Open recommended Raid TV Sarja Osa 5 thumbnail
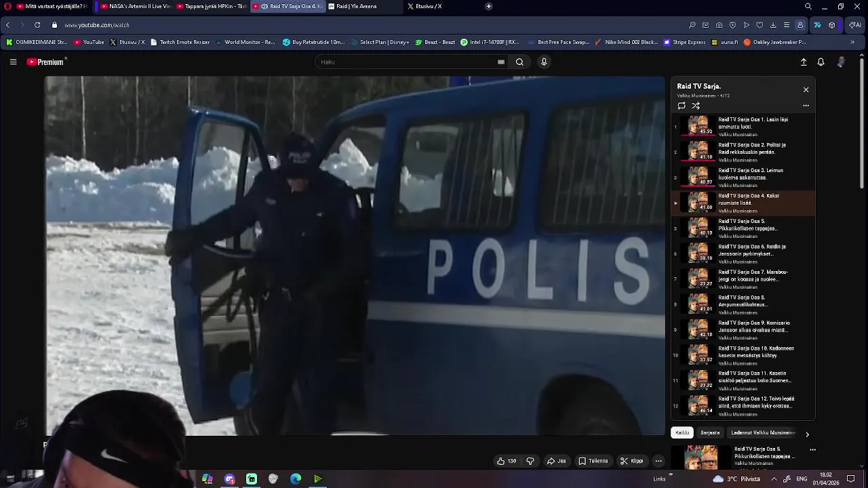This screenshot has width=868, height=488. pyautogui.click(x=701, y=457)
